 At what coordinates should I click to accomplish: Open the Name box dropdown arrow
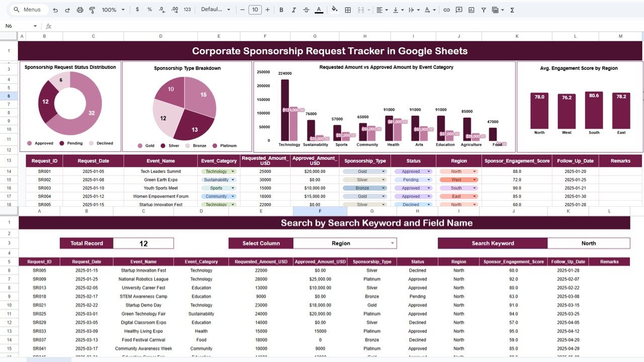(x=35, y=26)
